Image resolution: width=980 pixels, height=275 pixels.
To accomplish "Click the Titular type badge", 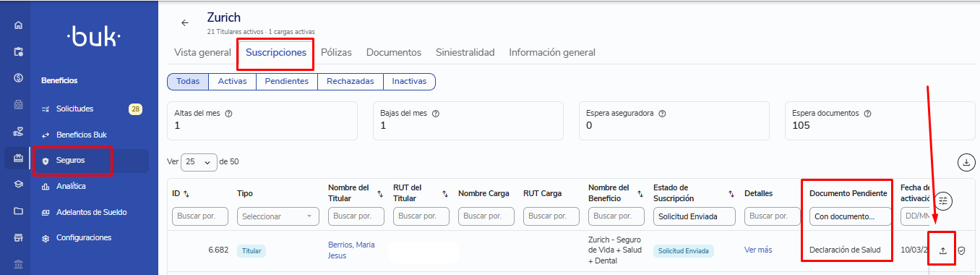I will click(252, 250).
